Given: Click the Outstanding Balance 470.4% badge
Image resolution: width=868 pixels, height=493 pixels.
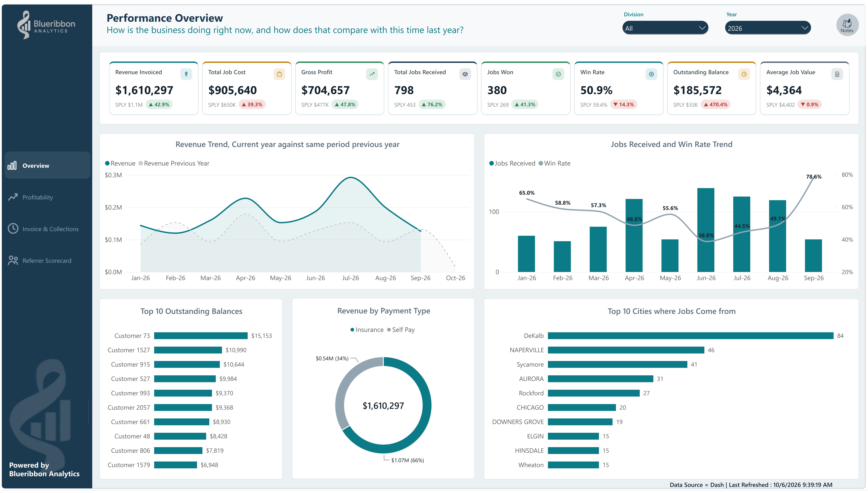Looking at the screenshot, I should 716,105.
